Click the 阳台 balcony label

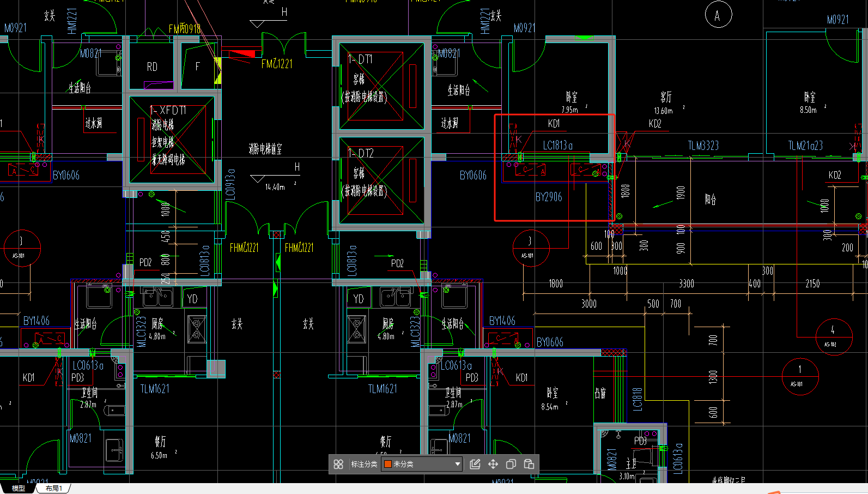(711, 200)
